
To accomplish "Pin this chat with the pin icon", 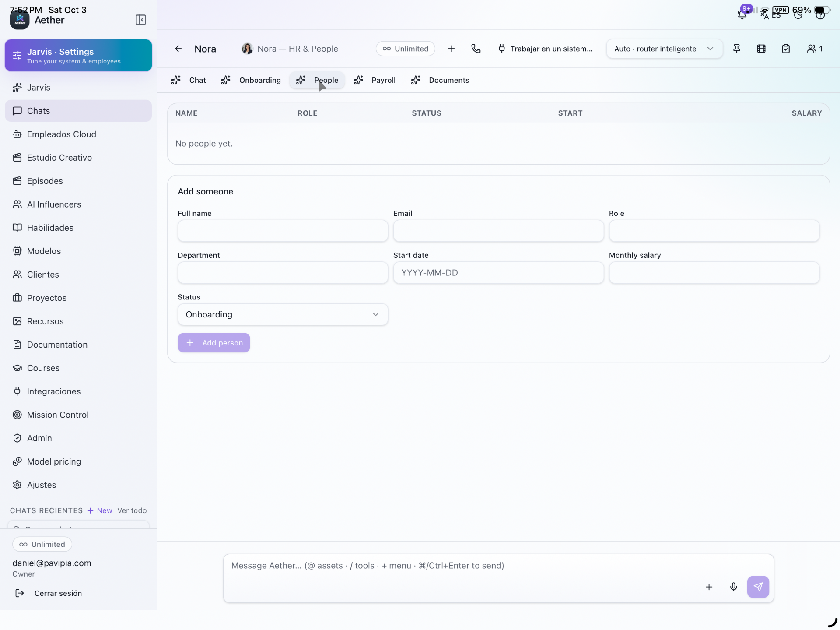I will tap(737, 49).
